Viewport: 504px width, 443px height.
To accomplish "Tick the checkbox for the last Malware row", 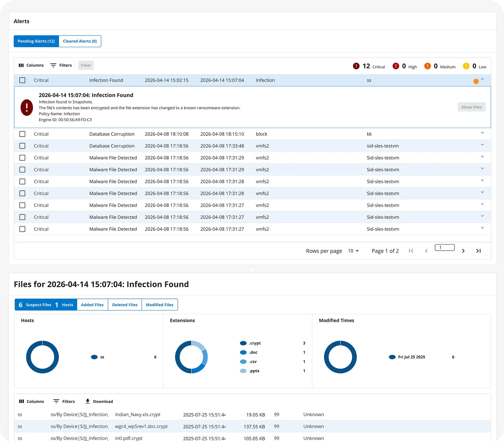I will click(22, 229).
